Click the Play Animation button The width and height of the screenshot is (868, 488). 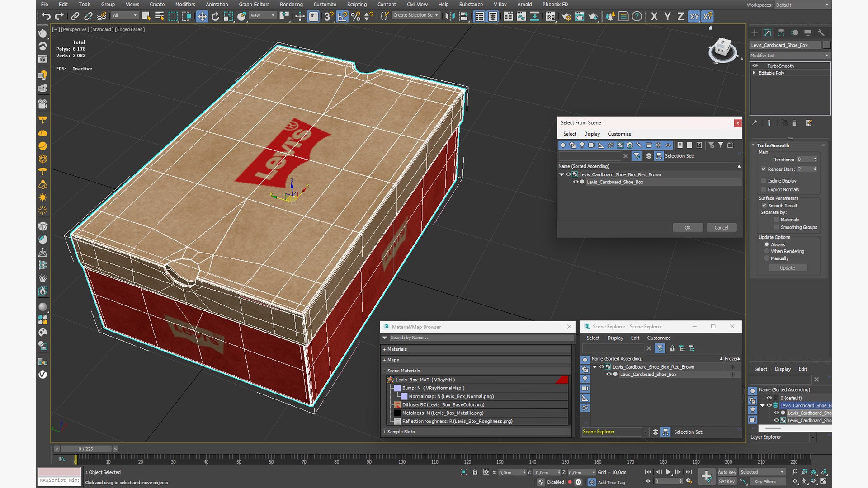coord(668,472)
